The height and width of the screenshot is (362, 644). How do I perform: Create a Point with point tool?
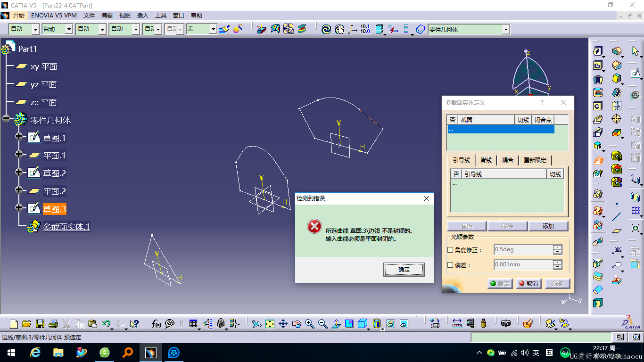[x=617, y=204]
